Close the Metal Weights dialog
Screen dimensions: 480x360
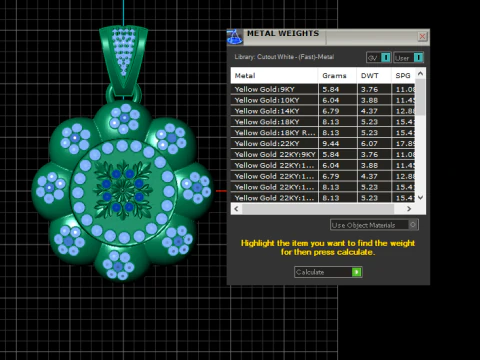(x=422, y=36)
